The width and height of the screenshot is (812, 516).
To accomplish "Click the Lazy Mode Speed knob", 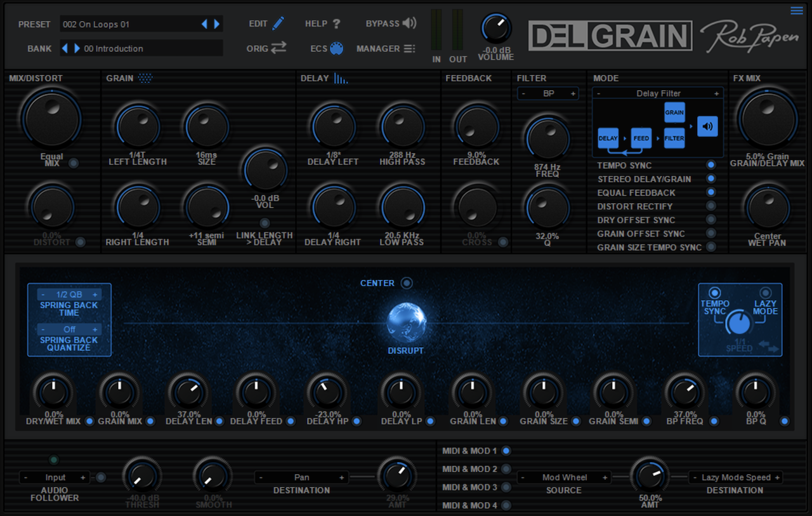I will [x=738, y=322].
